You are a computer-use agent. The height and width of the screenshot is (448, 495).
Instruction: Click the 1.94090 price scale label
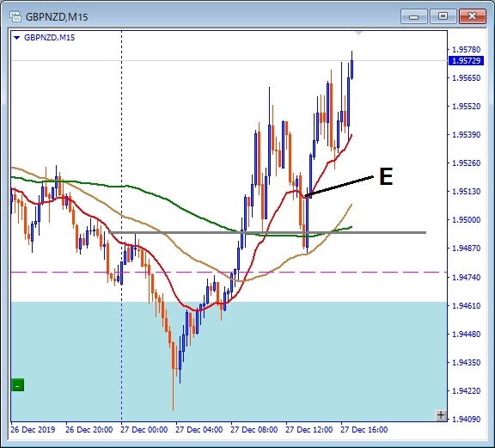coord(467,420)
